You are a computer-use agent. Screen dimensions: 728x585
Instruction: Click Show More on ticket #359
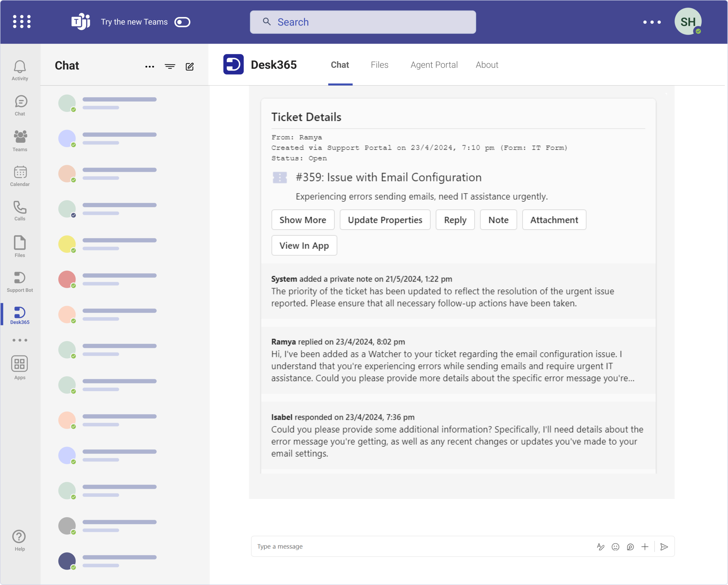[303, 220]
